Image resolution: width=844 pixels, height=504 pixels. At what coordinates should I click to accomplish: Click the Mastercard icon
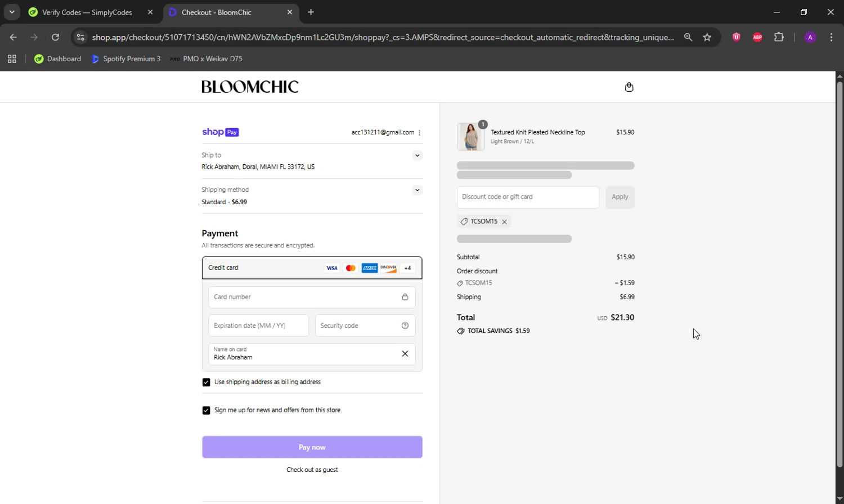pos(351,268)
